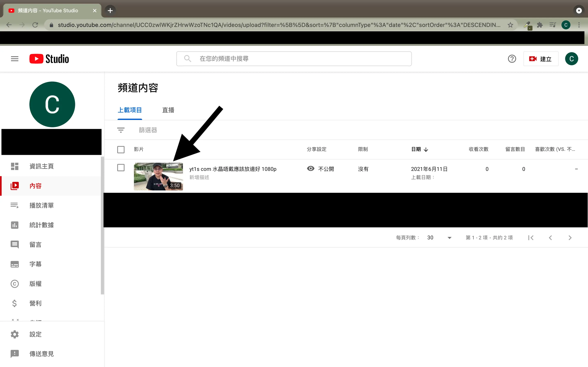Open the 字幕 subtitles sidebar icon
588x367 pixels.
[14, 264]
